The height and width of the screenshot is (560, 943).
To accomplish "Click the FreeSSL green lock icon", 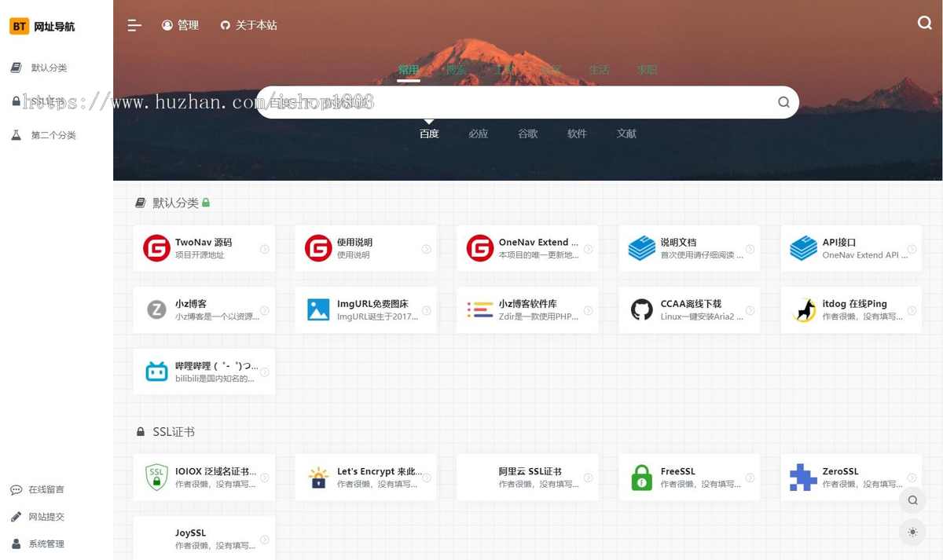I will (642, 478).
